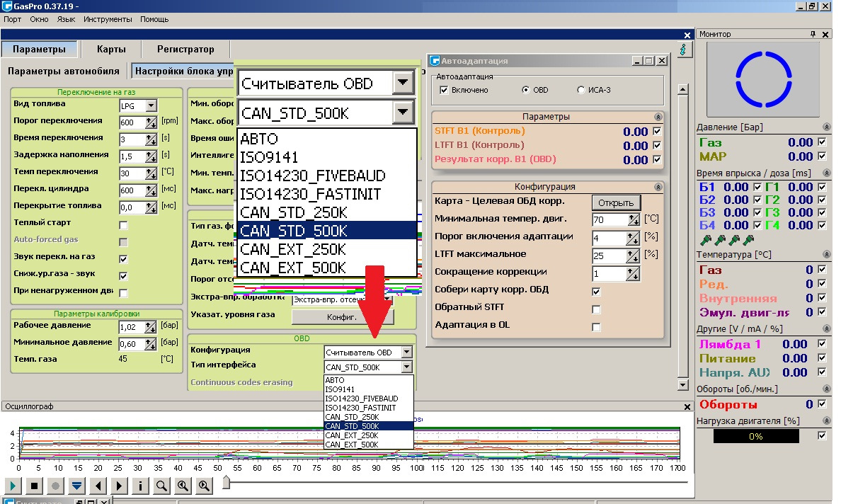Switch to the Карты tab
841x504 pixels.
point(111,50)
